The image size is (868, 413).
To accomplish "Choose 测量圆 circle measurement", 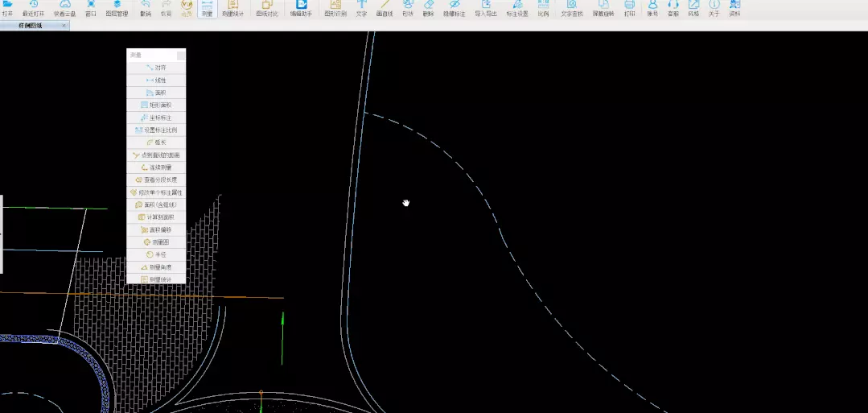I will coord(156,242).
